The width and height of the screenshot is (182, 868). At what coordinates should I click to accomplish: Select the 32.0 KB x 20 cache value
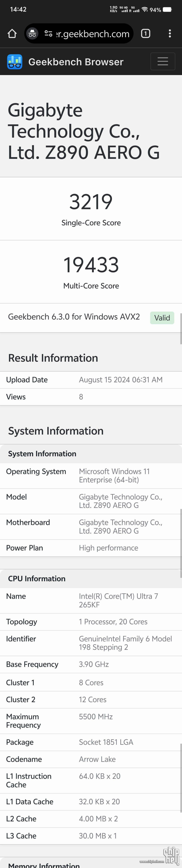pos(99,802)
